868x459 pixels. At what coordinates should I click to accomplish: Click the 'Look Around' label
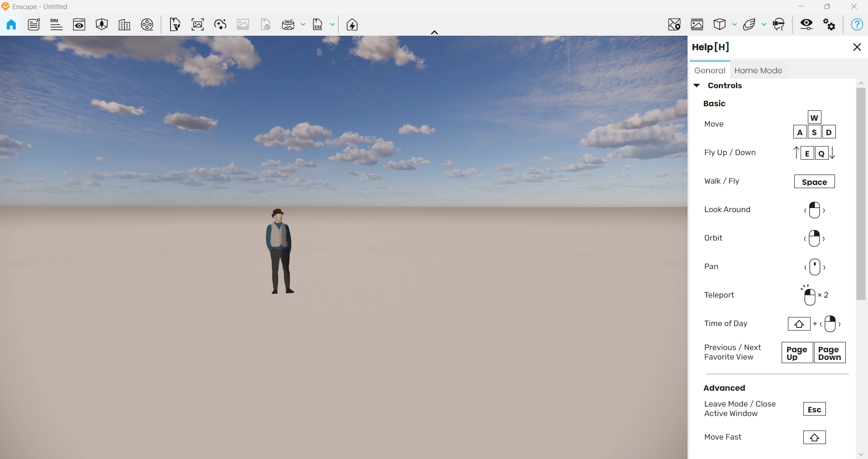click(x=727, y=209)
